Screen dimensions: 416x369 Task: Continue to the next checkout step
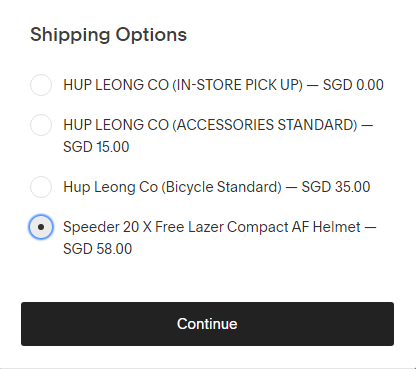[x=207, y=324]
